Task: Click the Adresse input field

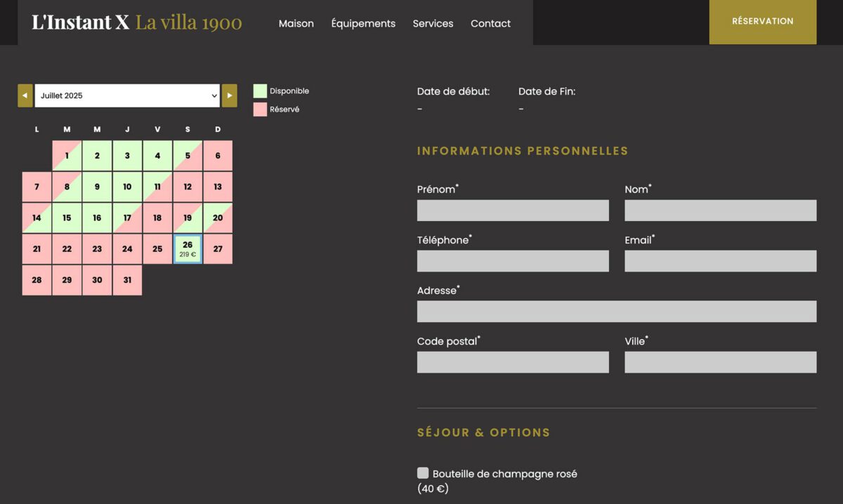Action: tap(616, 311)
